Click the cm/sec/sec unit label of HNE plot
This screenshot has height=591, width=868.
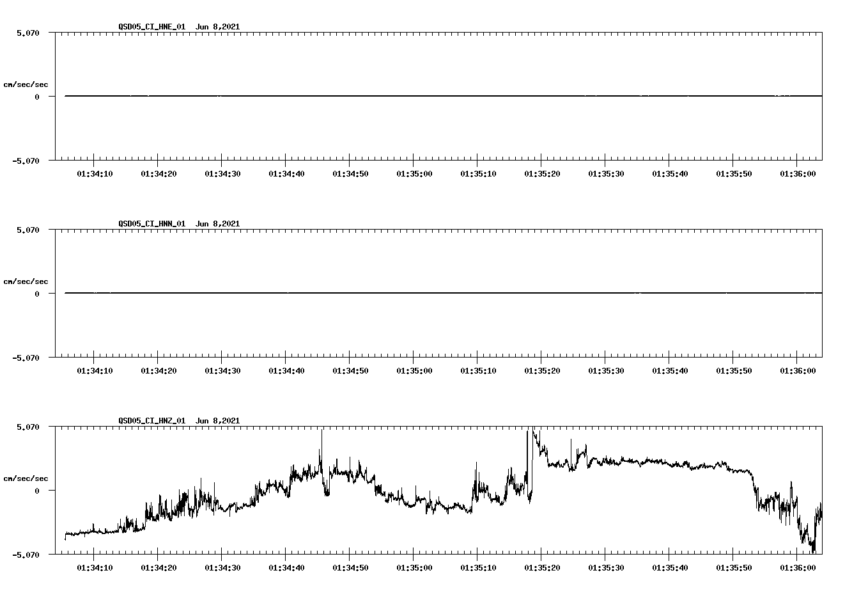[26, 84]
